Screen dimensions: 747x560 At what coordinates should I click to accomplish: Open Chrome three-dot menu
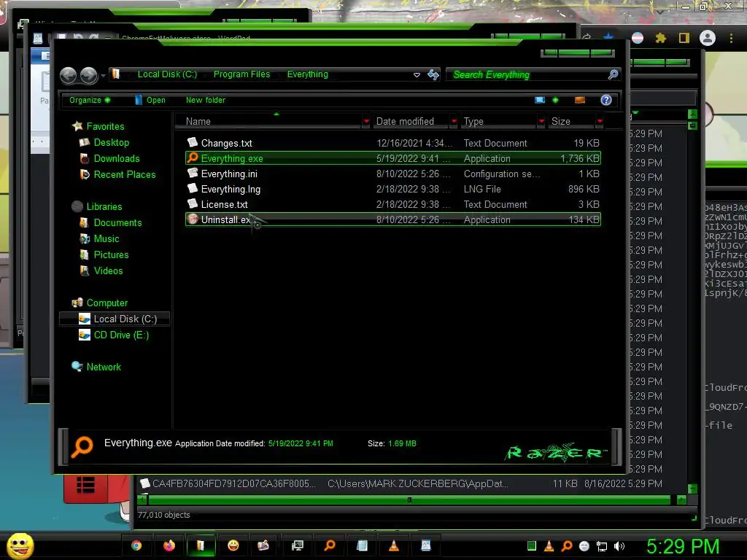[x=731, y=38]
